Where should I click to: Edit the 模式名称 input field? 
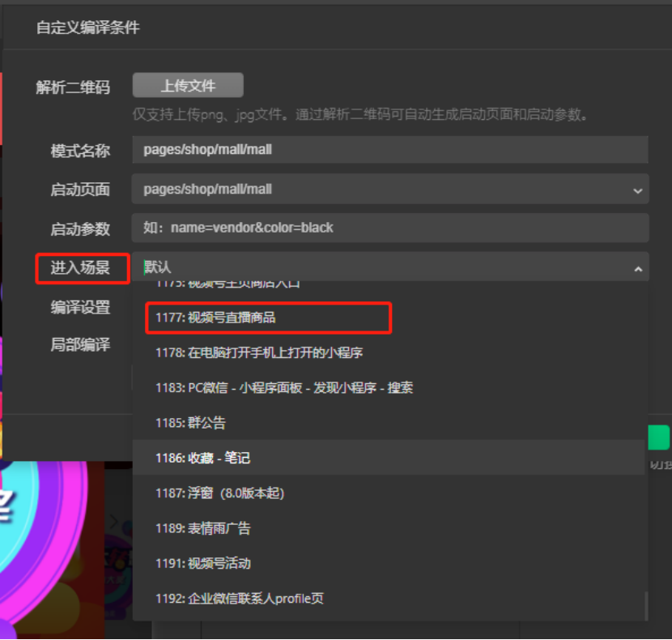[390, 150]
